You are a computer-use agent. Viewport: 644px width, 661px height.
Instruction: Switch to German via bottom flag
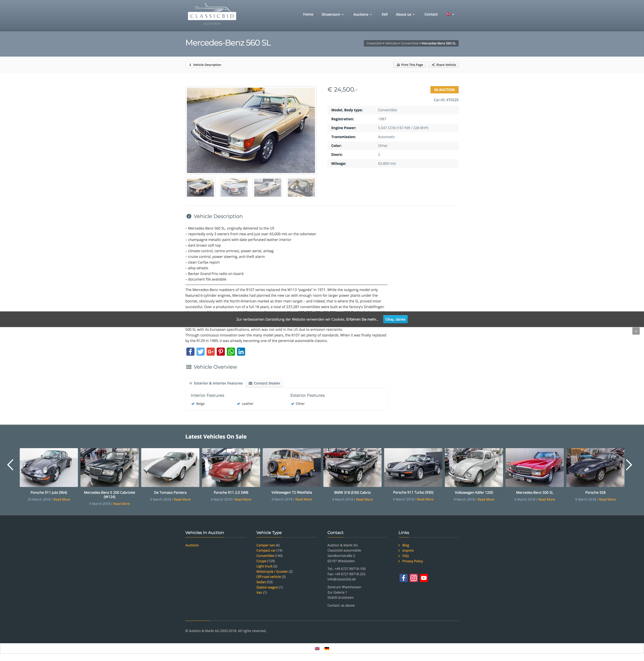click(326, 648)
